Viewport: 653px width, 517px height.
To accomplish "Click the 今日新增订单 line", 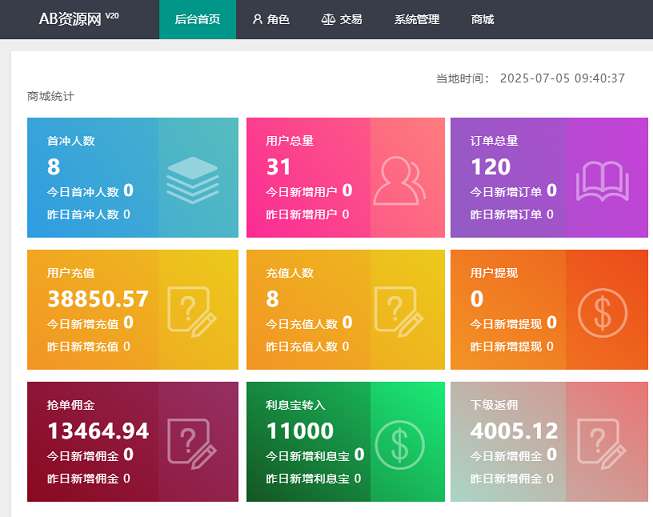I will tap(513, 191).
